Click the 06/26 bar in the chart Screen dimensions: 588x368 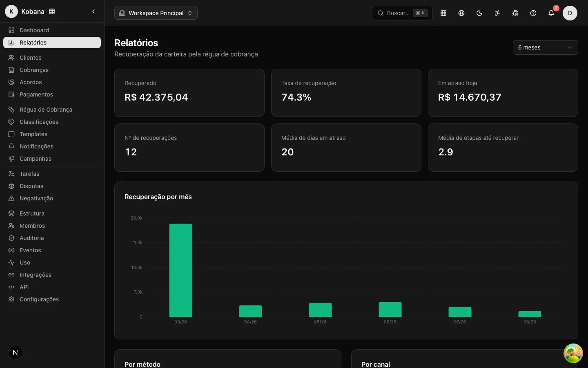[390, 310]
